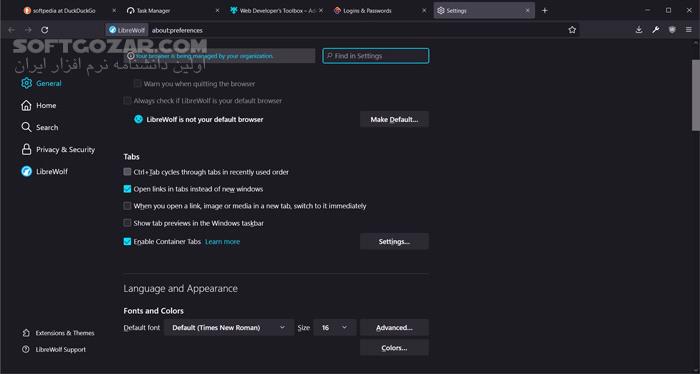700x374 pixels.
Task: Bookmark this page with the star icon
Action: [x=572, y=30]
